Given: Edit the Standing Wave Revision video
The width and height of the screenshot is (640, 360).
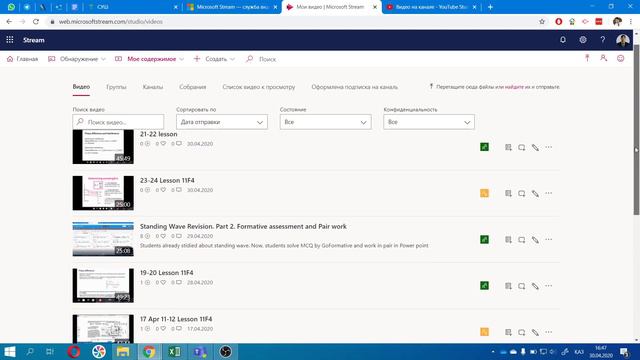Looking at the screenshot, I should 535,240.
